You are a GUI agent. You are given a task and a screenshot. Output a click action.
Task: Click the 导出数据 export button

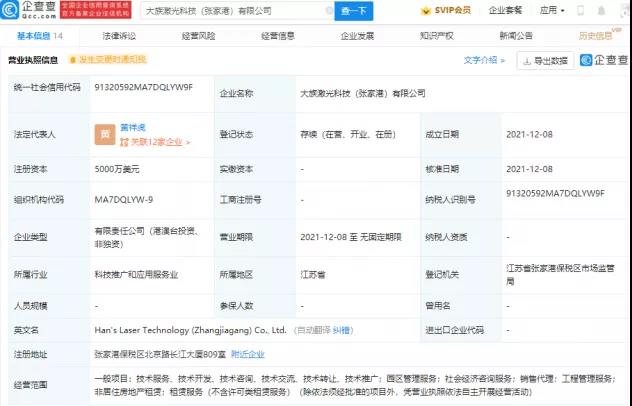(x=545, y=61)
